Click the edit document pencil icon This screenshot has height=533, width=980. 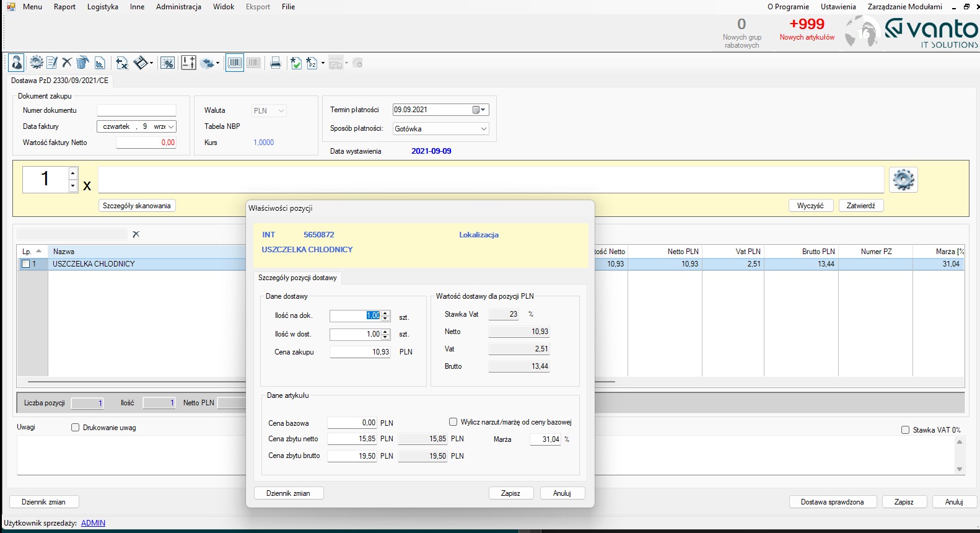[x=52, y=63]
